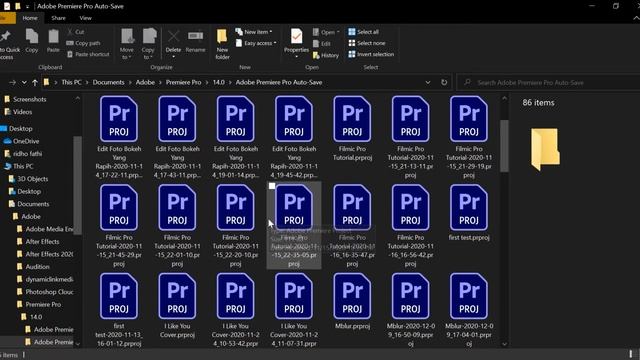
Task: Click the navigation pane scrollbar
Action: 77,186
